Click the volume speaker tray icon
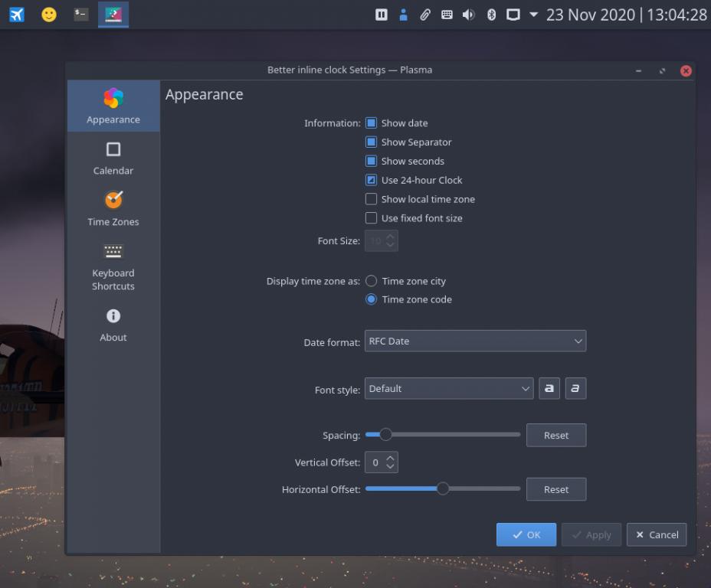The height and width of the screenshot is (588, 711). tap(469, 15)
